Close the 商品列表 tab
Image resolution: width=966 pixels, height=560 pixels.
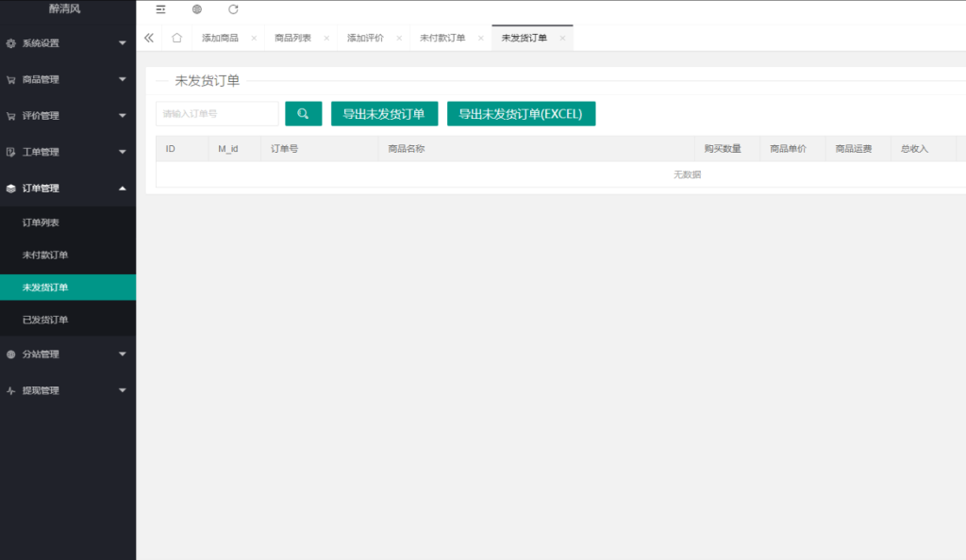326,38
